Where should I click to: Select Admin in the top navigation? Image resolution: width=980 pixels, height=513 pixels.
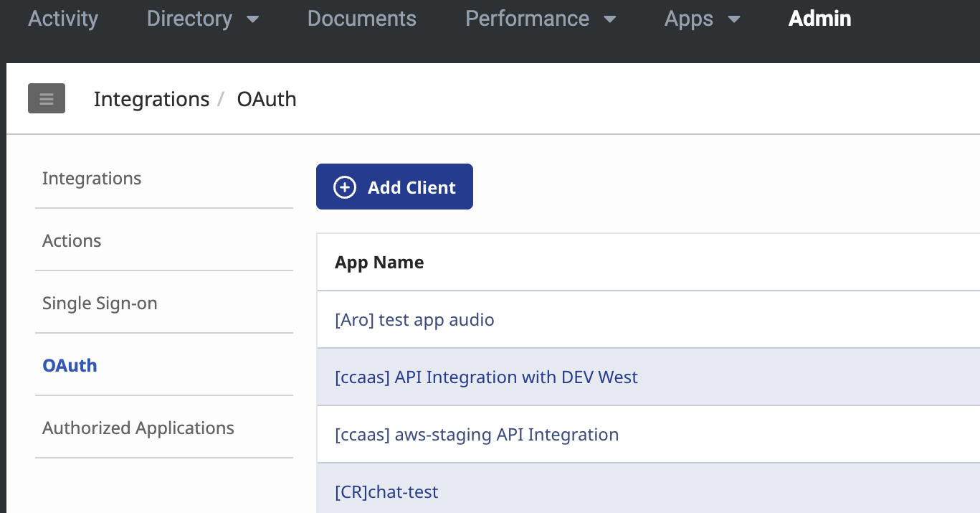(x=819, y=19)
